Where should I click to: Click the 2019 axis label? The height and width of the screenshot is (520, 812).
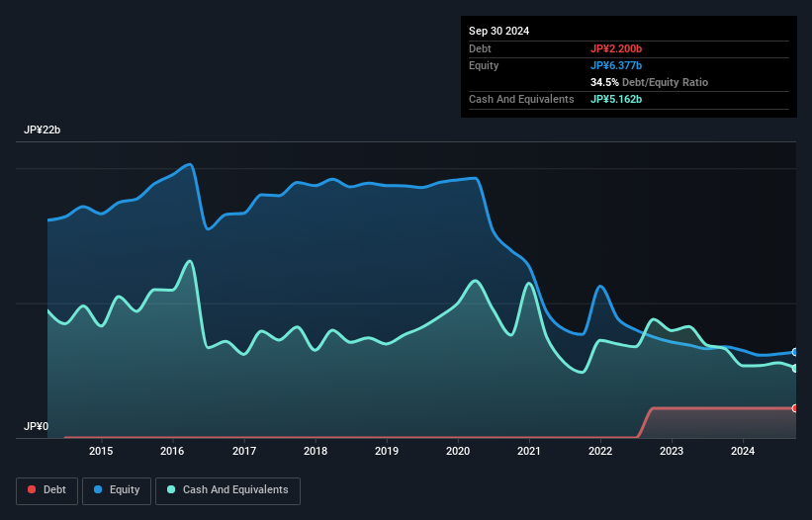[387, 451]
